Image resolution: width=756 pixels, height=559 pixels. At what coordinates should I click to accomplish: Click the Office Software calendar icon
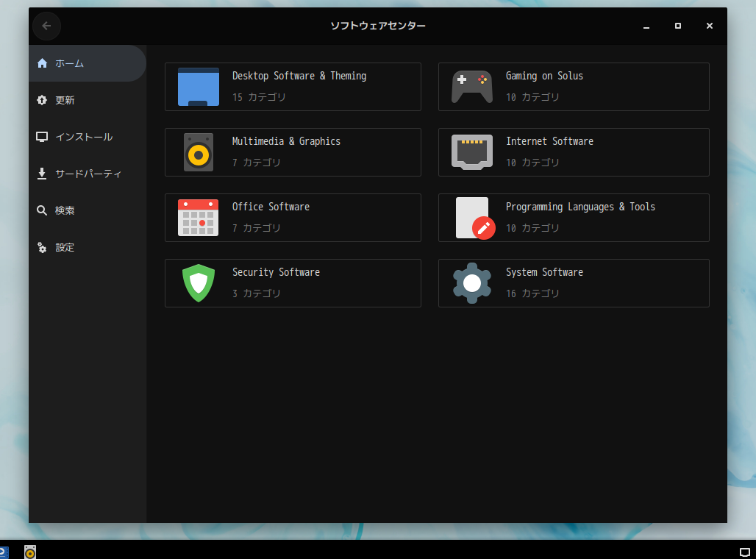198,218
